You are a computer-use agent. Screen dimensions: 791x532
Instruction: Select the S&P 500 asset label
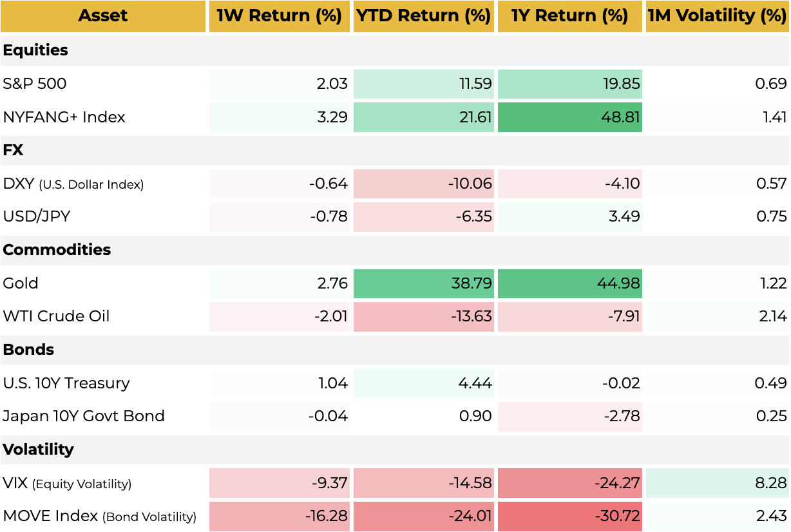(x=35, y=84)
